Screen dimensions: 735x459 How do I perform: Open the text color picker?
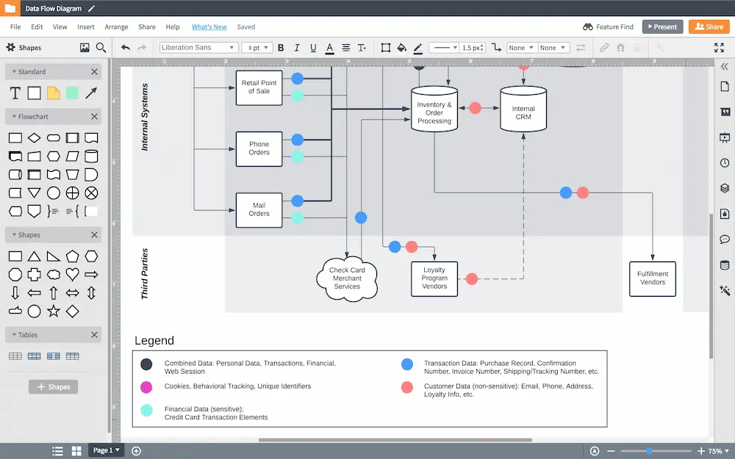330,48
